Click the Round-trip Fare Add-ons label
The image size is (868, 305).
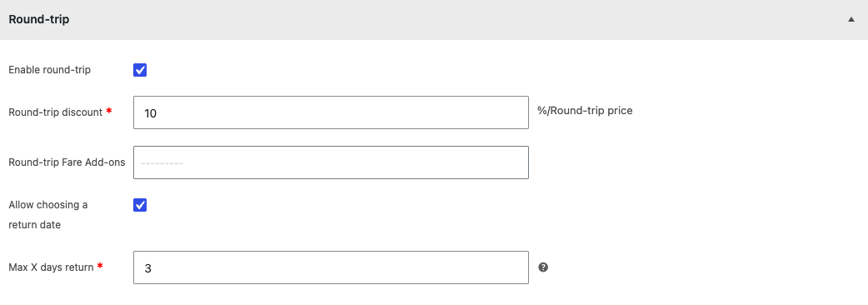67,162
